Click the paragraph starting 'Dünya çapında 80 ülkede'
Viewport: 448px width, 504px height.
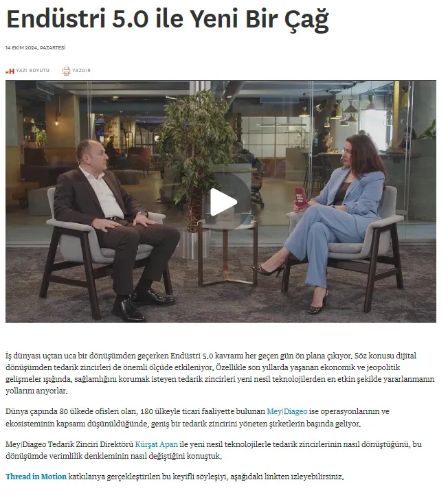point(197,417)
